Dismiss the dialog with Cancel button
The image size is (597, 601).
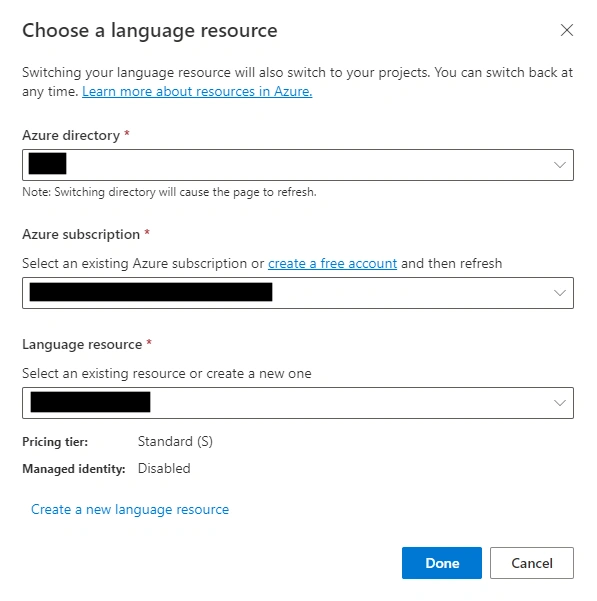(x=532, y=563)
